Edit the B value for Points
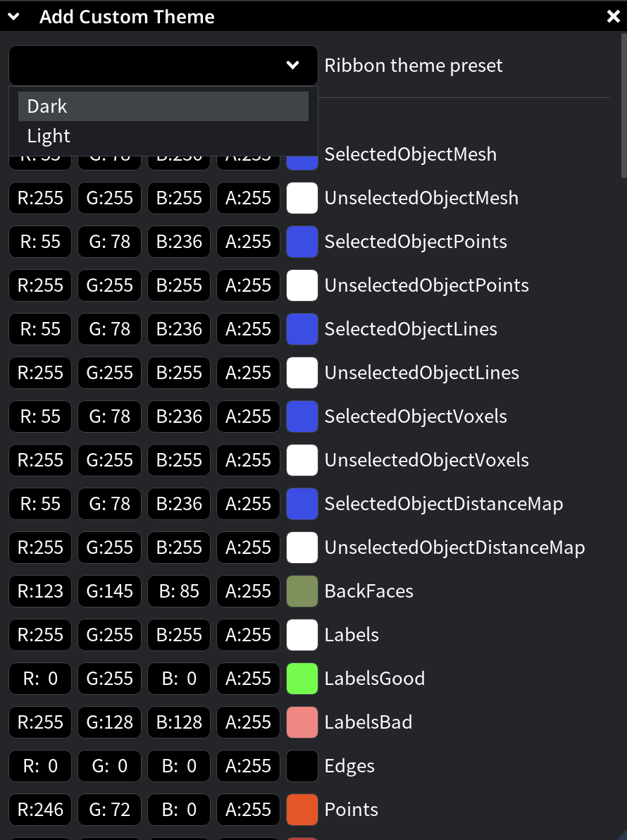 pos(178,810)
